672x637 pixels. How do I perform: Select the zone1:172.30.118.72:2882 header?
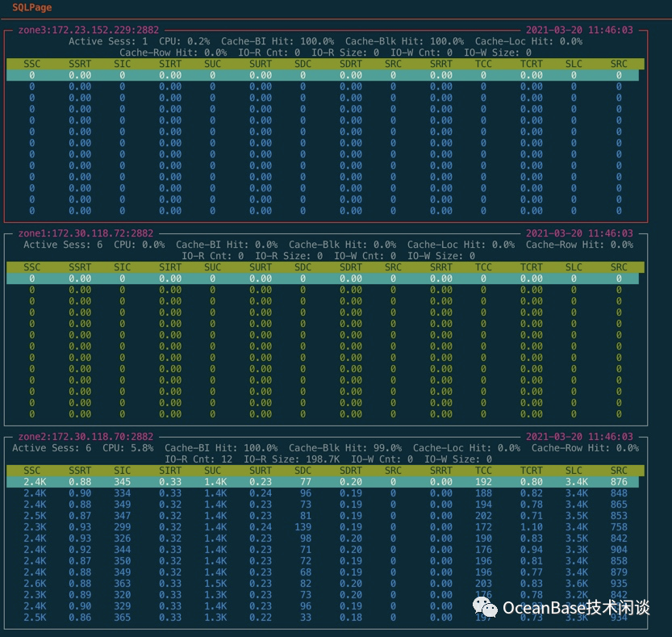[x=86, y=233]
